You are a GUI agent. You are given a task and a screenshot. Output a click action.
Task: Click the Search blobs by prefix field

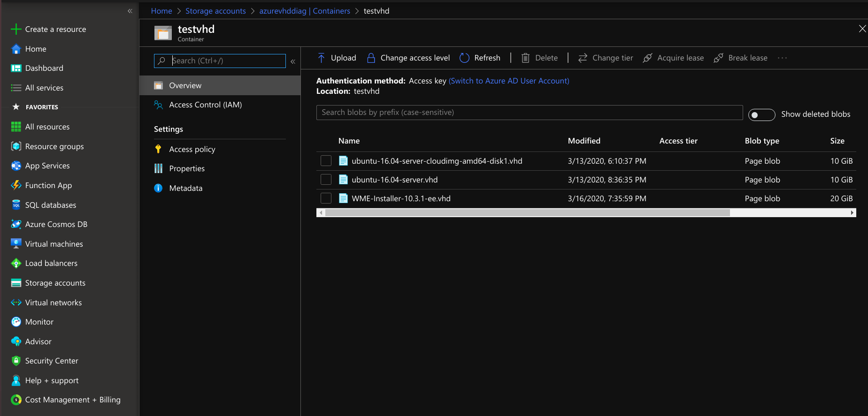529,113
